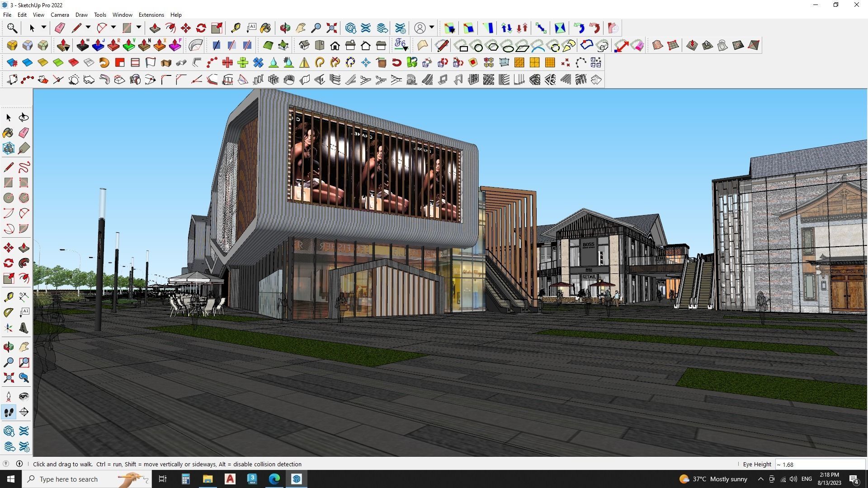Activate the Look Around eye tool
This screenshot has height=488, width=868.
pos(24,397)
